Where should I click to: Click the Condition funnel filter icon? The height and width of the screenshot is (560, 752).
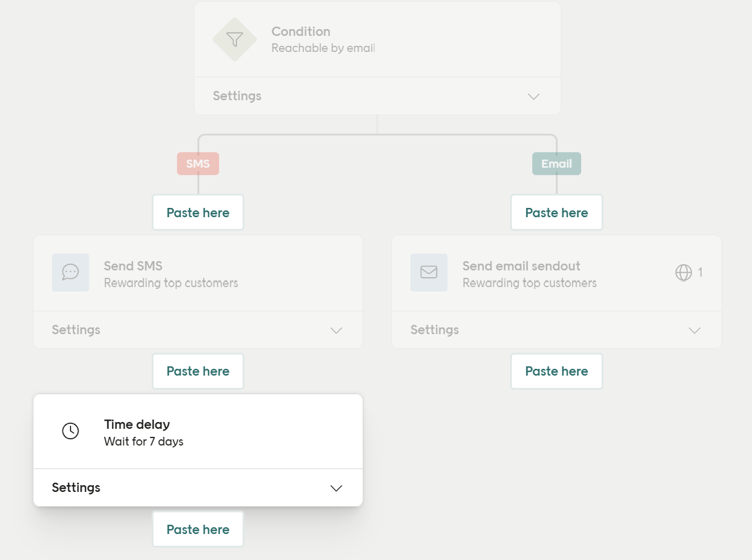tap(235, 40)
